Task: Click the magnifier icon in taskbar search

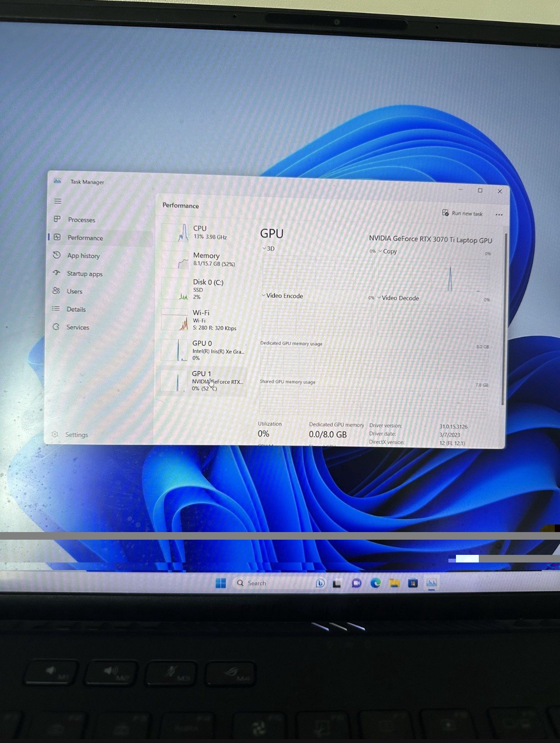Action: (x=240, y=583)
